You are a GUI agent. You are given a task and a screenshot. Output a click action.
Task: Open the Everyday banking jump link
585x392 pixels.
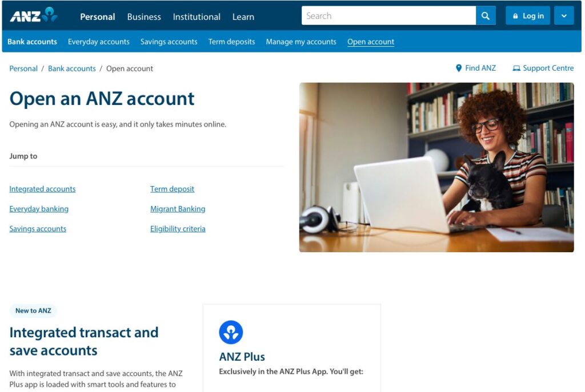pos(39,209)
